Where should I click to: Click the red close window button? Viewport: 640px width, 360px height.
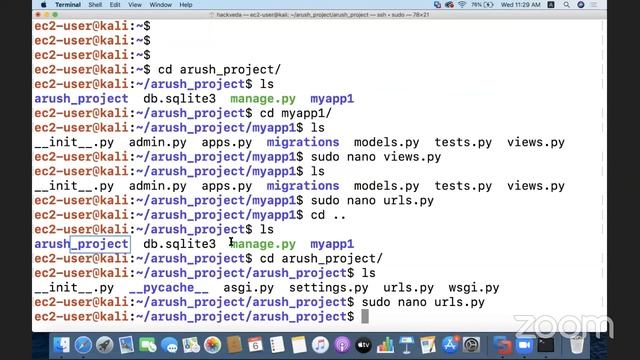click(38, 15)
